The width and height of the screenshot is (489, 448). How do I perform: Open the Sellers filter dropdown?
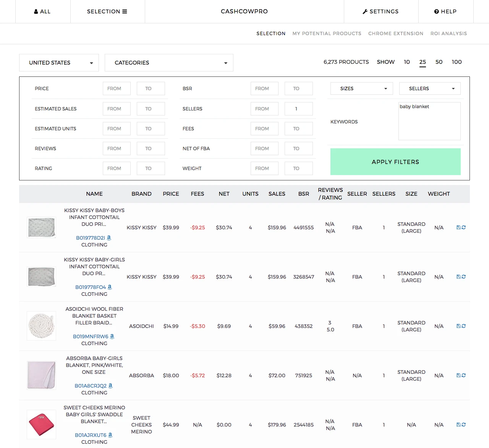(x=430, y=89)
